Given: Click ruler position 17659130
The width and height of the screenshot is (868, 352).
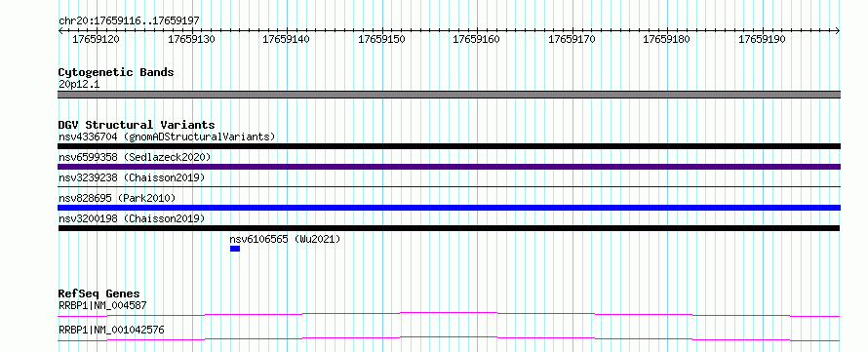Looking at the screenshot, I should click(191, 40).
